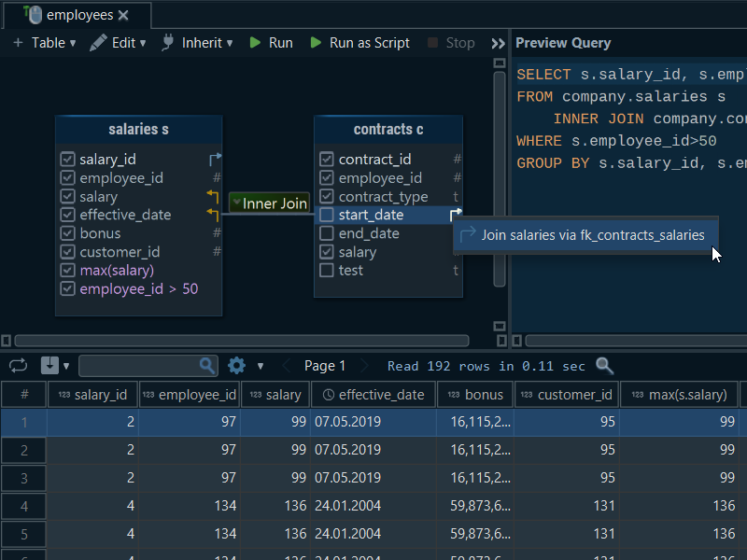Click the yellow join arrow on effective_date
This screenshot has width=747, height=560.
(213, 215)
